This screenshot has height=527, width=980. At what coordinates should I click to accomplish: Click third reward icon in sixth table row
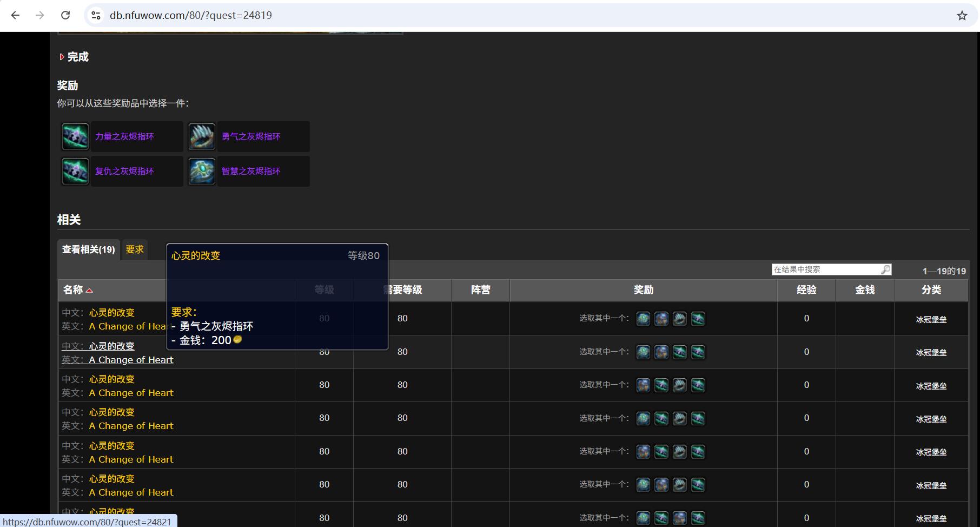[x=680, y=485]
